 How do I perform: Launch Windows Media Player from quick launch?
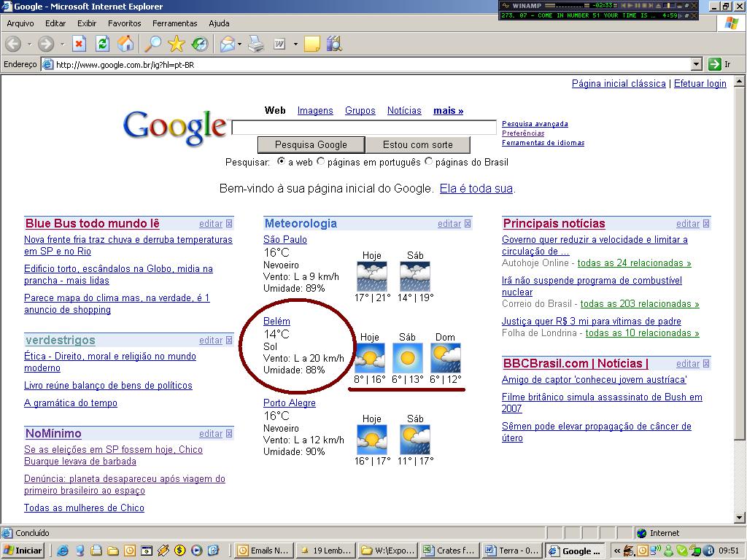196,551
